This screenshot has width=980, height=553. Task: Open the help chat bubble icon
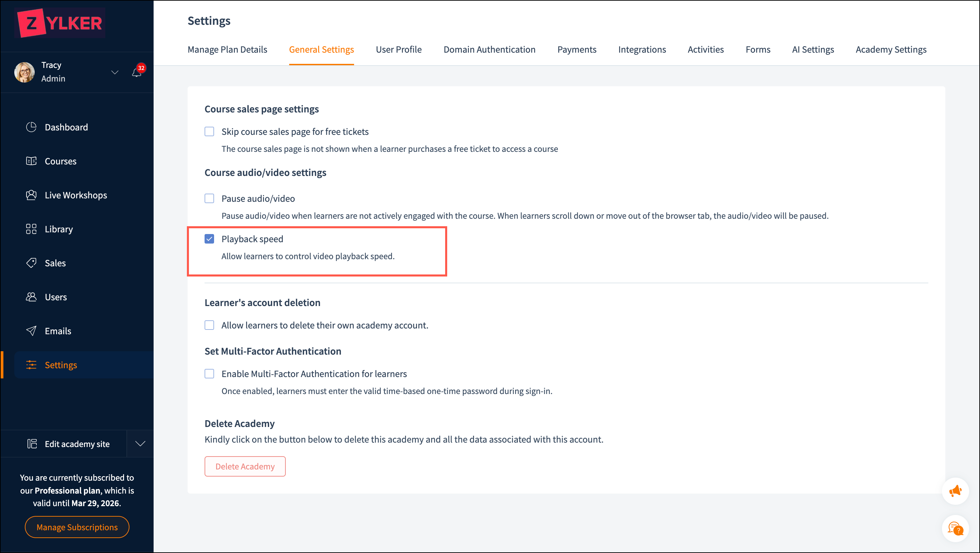[x=955, y=528]
